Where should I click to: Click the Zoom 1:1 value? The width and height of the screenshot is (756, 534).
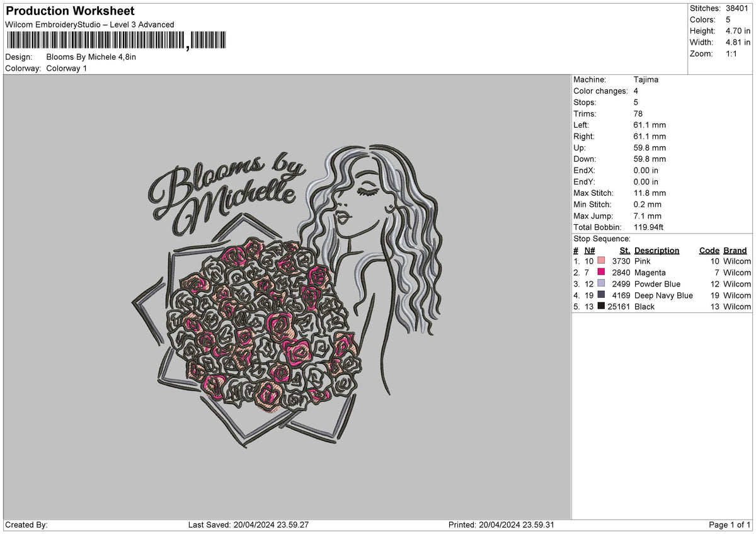point(733,54)
